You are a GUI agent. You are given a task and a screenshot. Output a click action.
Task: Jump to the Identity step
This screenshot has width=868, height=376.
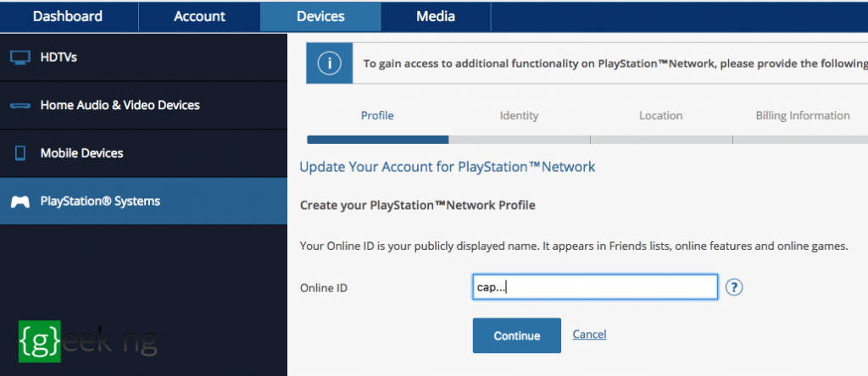pyautogui.click(x=519, y=115)
